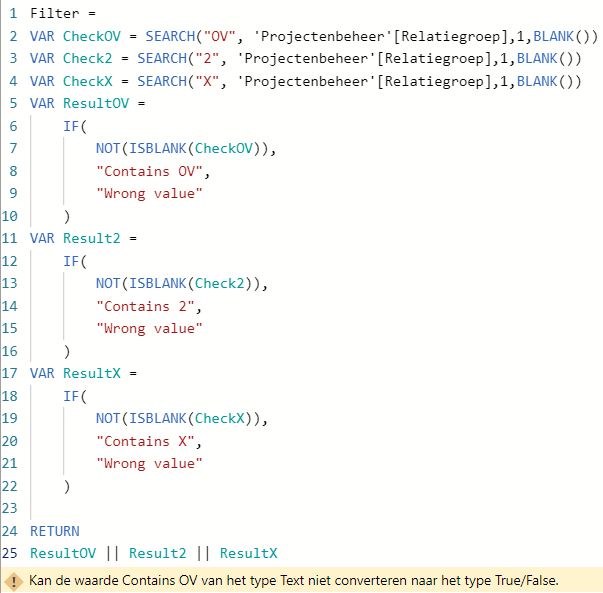Click the IF( on line 12

(x=75, y=261)
